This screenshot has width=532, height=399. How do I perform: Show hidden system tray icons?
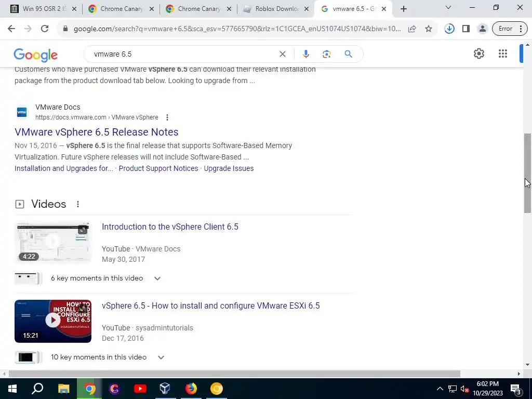[x=440, y=389]
